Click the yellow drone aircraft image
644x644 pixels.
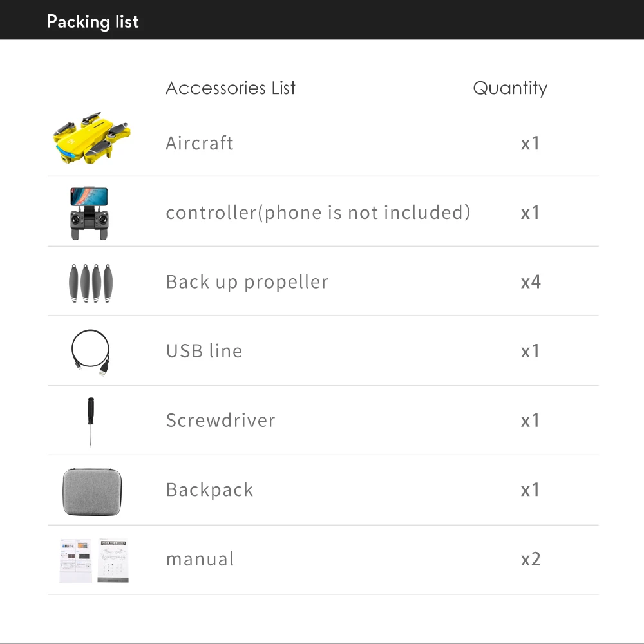[x=91, y=137]
